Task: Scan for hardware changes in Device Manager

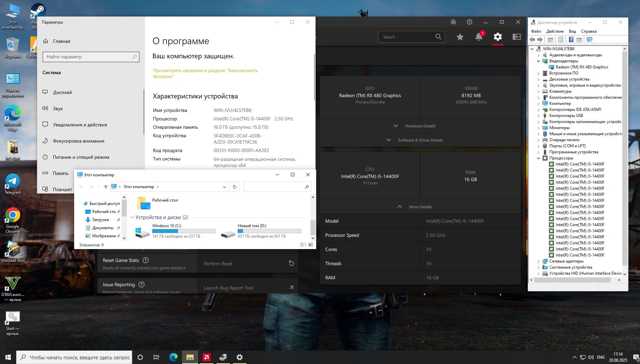Action: coord(589,40)
